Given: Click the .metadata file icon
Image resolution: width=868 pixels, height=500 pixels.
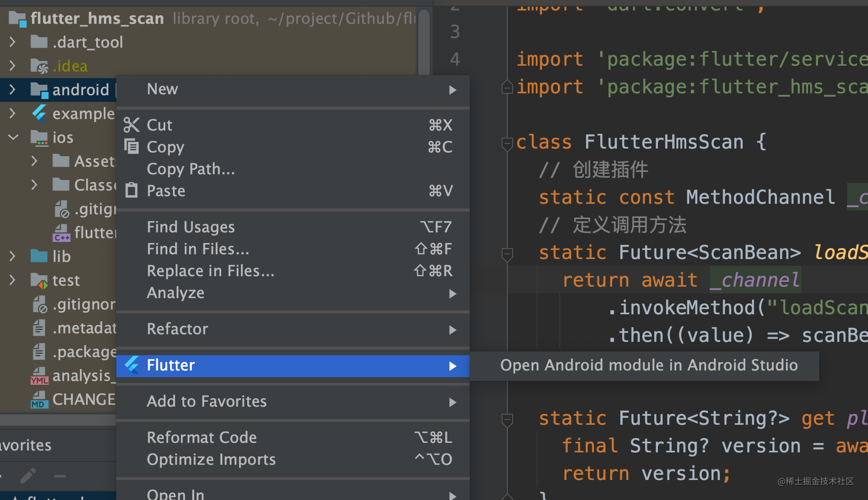Looking at the screenshot, I should pyautogui.click(x=39, y=328).
